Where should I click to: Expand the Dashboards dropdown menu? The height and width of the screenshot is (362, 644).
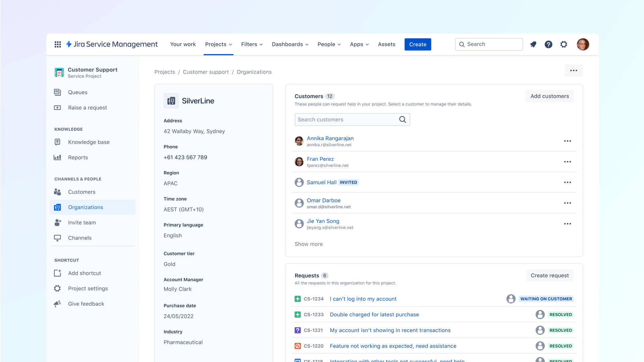tap(290, 44)
